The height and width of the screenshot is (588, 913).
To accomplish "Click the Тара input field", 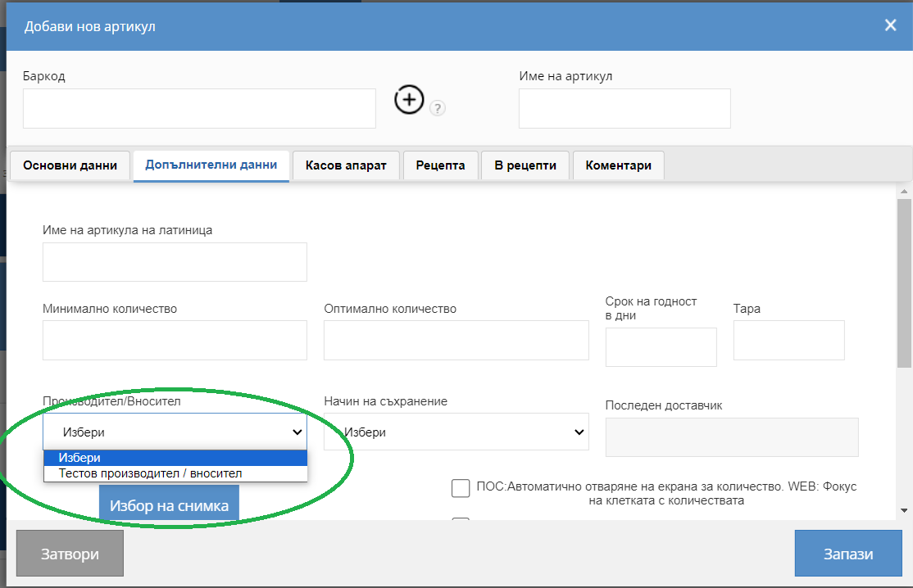I will point(789,340).
